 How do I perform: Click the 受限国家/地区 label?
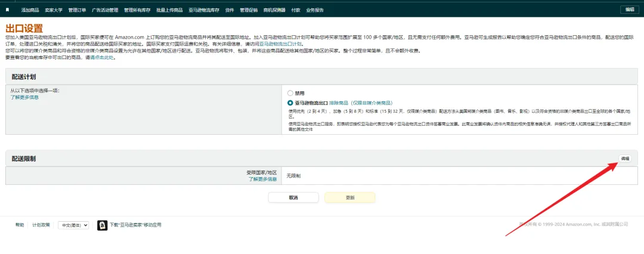[262, 173]
